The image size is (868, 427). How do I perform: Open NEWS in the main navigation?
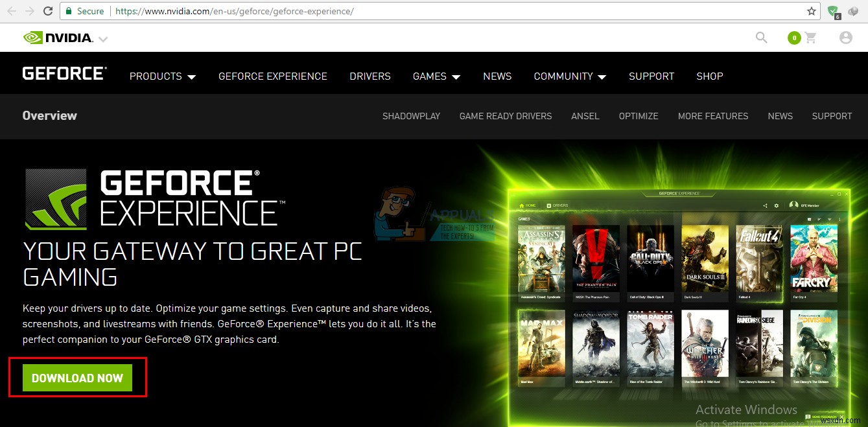[x=497, y=76]
